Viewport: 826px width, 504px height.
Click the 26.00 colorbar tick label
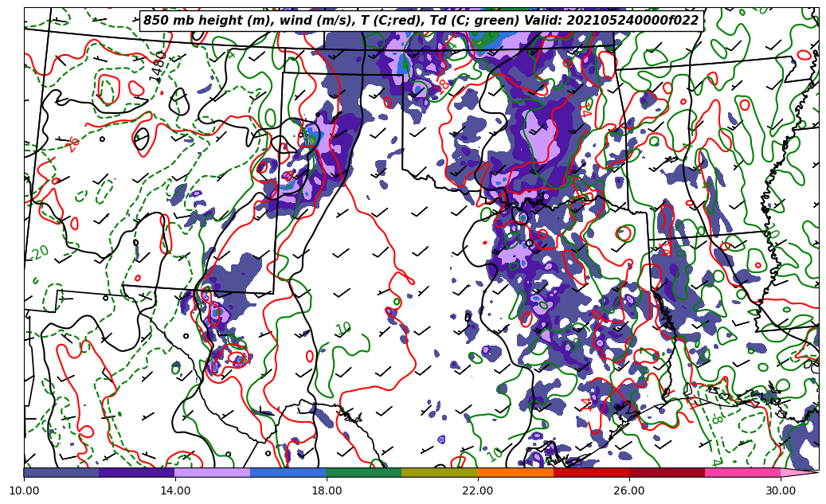[x=629, y=490]
